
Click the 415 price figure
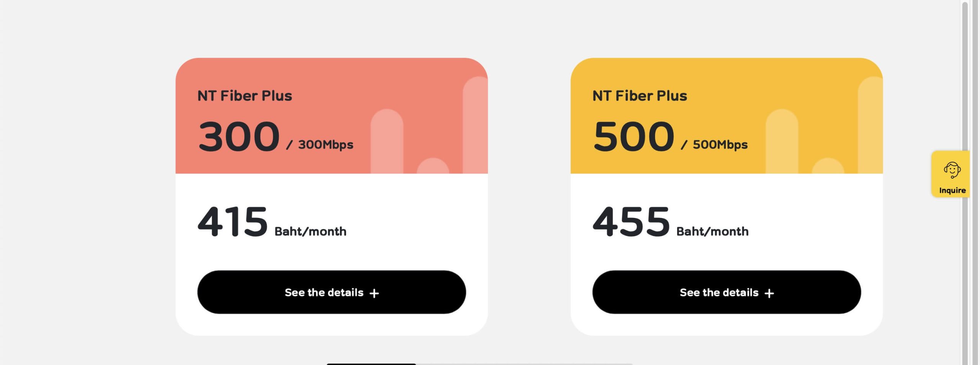(232, 221)
